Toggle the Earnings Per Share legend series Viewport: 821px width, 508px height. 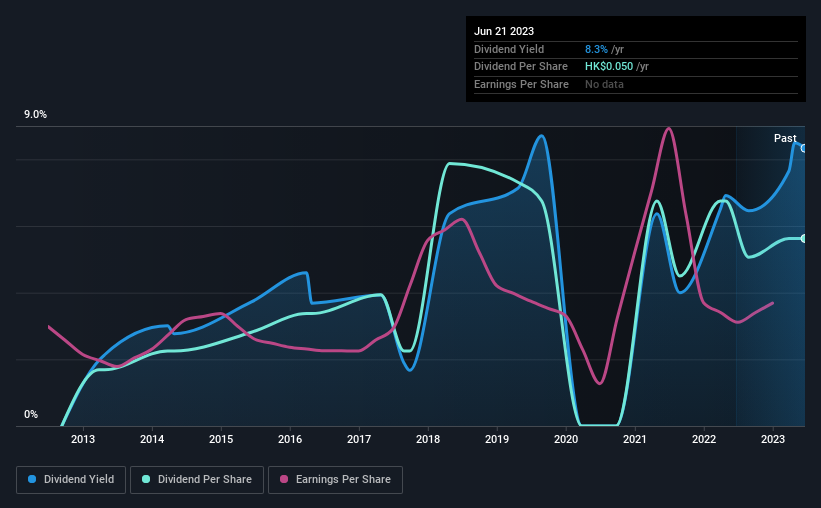[335, 480]
